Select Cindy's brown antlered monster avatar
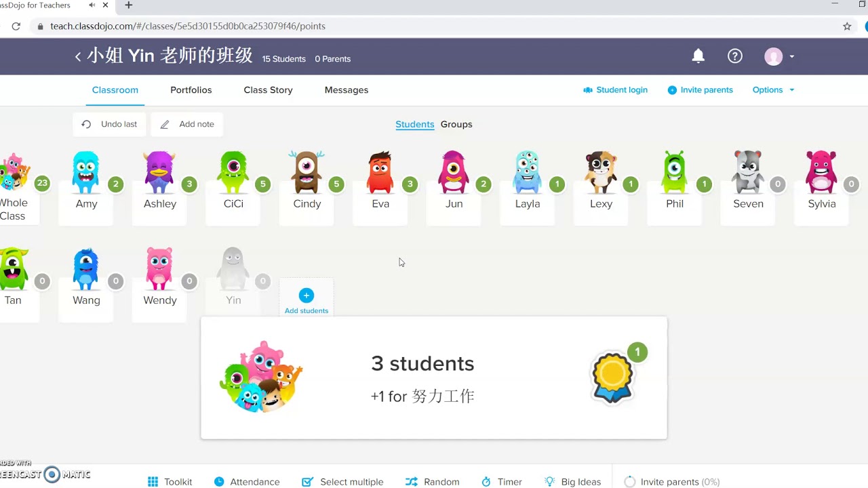 (307, 172)
